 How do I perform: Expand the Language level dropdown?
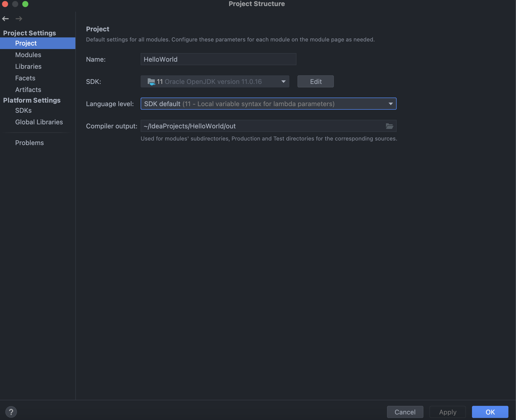tap(391, 104)
